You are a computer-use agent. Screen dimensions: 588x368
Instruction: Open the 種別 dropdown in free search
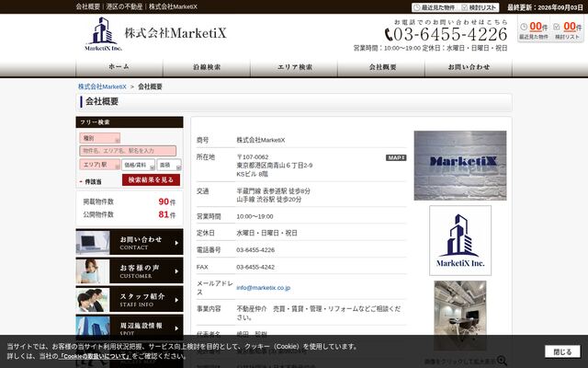100,138
